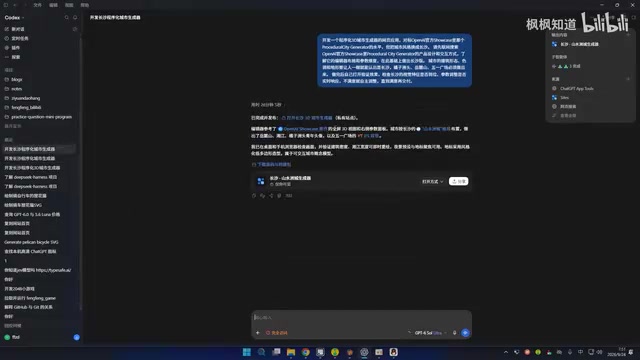Screen dimensions: 640x360
Task: Click the 长沙 site card icon in chat
Action: [261, 181]
